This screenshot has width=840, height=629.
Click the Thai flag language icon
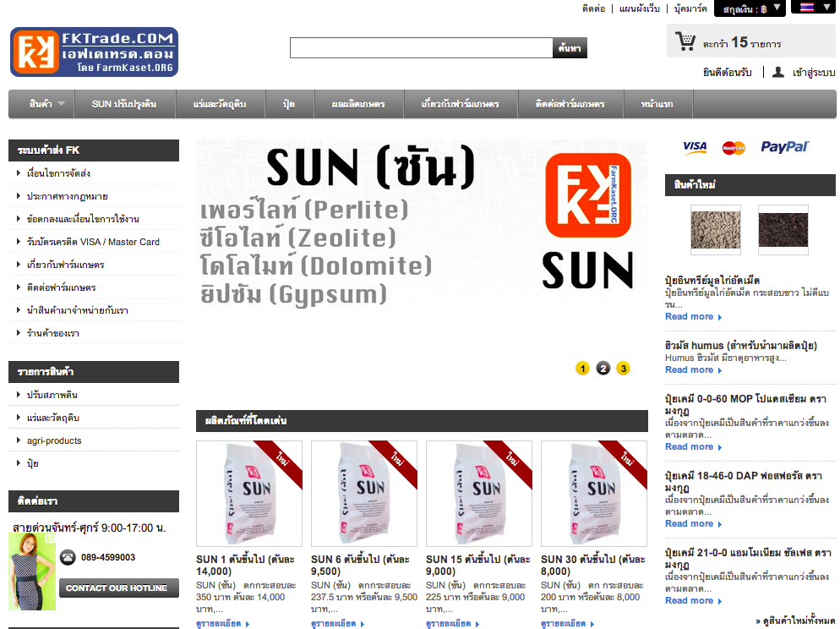click(x=807, y=7)
